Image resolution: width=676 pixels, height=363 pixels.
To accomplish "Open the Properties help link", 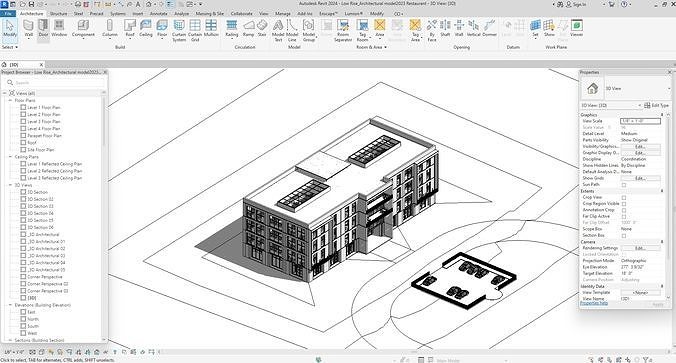I will click(x=594, y=303).
